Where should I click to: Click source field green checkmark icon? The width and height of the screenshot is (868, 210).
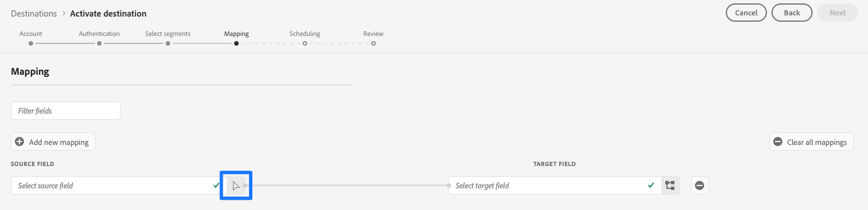click(216, 185)
